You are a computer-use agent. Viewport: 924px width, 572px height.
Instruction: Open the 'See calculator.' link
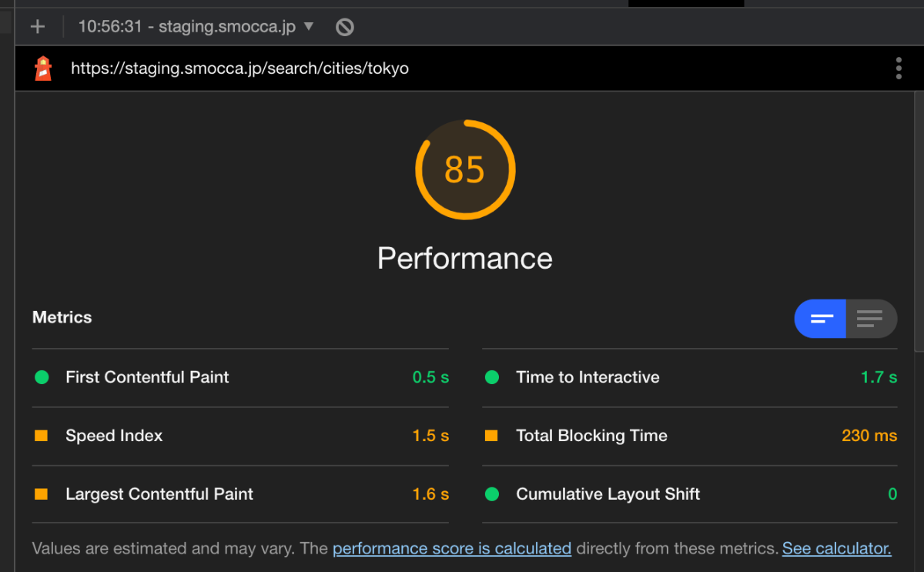836,549
